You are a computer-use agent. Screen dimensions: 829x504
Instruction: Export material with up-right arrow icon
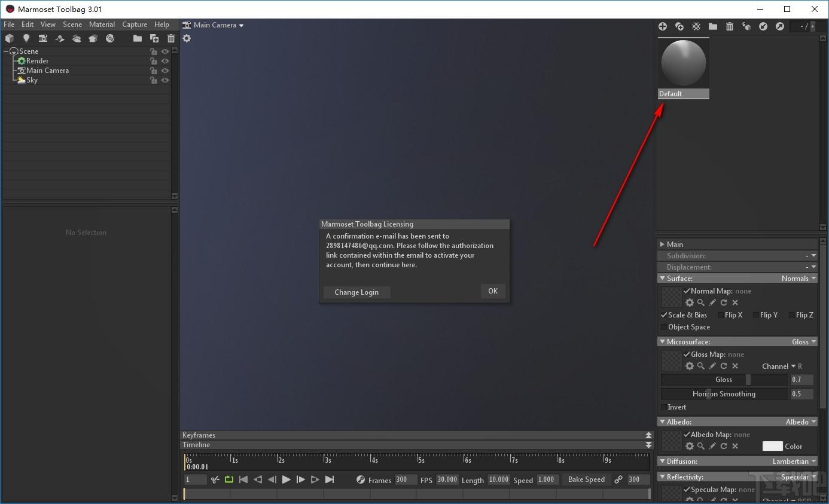point(780,26)
